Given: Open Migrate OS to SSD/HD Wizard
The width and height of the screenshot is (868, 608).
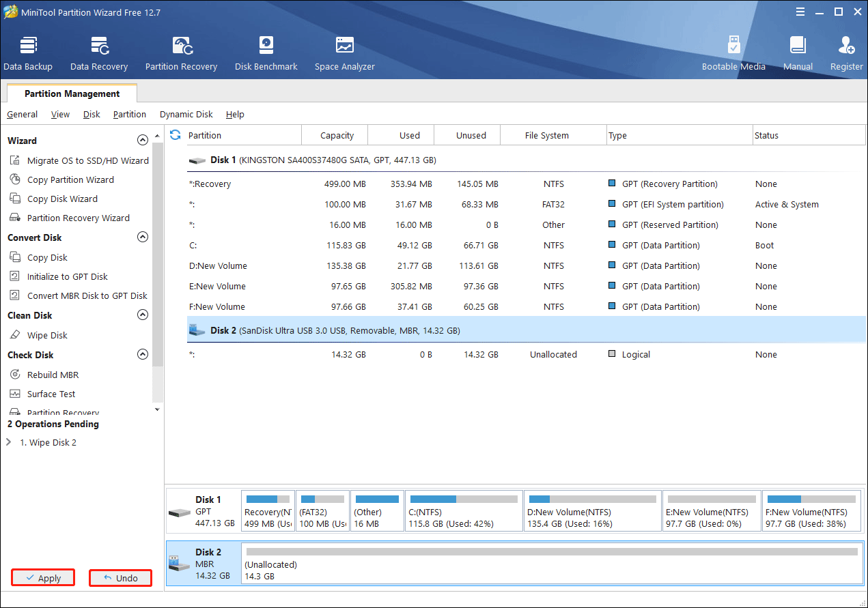Looking at the screenshot, I should (x=79, y=160).
